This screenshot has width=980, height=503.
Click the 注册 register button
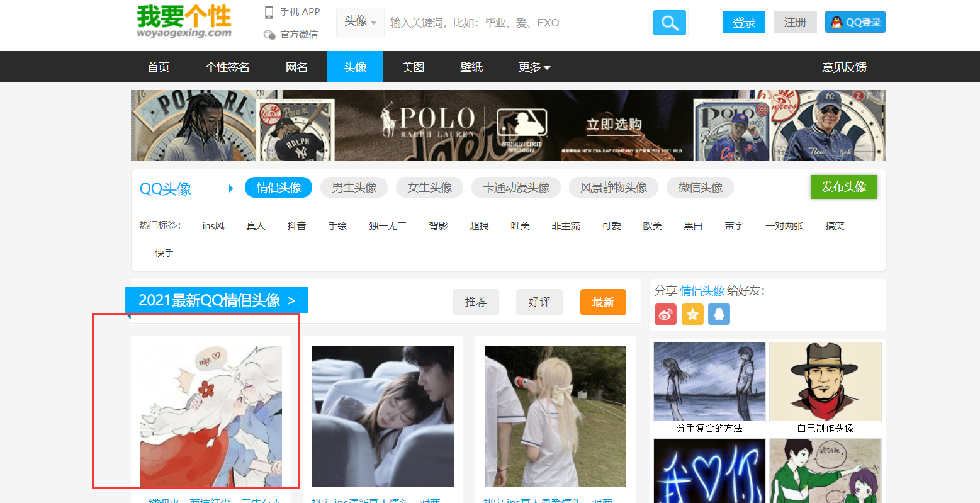[794, 23]
